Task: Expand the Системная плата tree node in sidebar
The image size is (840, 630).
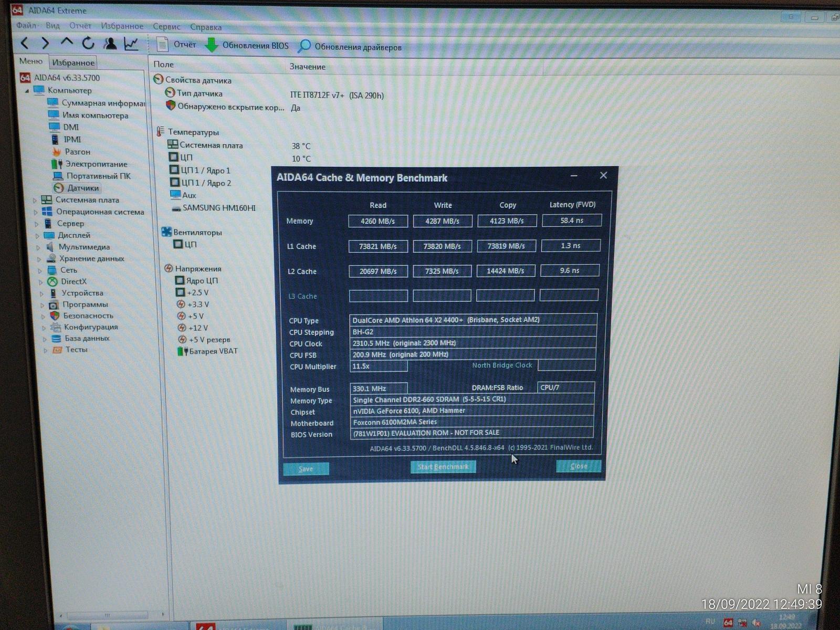Action: click(x=35, y=200)
